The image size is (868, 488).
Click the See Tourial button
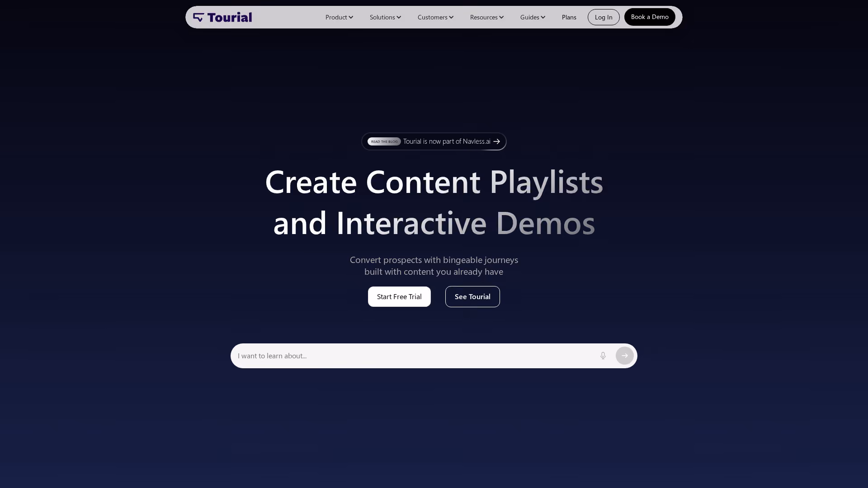tap(472, 296)
